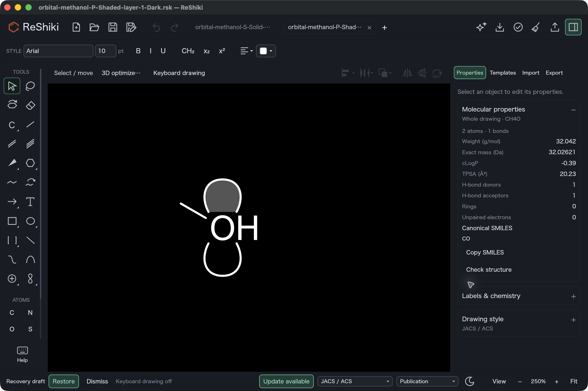Toggle underline formatting

pyautogui.click(x=163, y=51)
